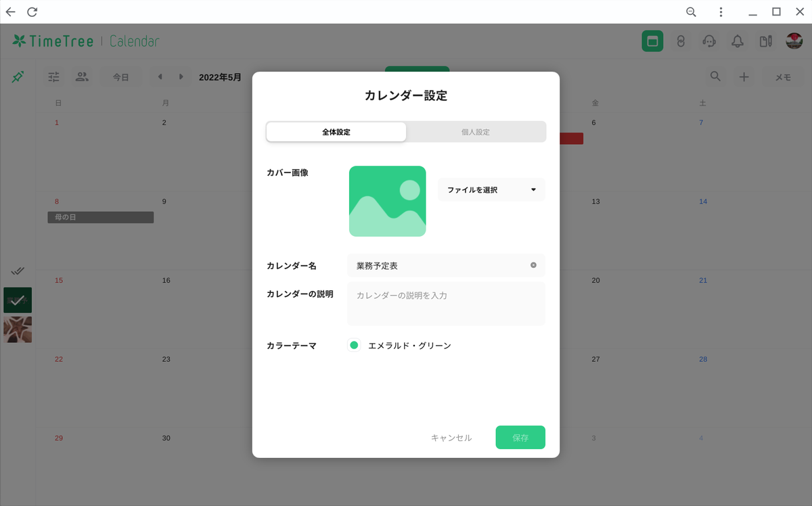Click the カレンダー名 input field

click(446, 266)
